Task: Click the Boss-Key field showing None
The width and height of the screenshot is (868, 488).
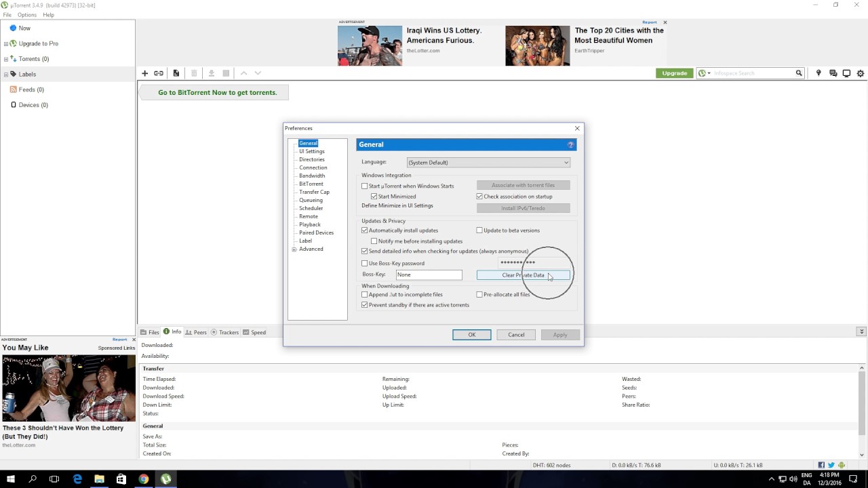Action: point(429,274)
